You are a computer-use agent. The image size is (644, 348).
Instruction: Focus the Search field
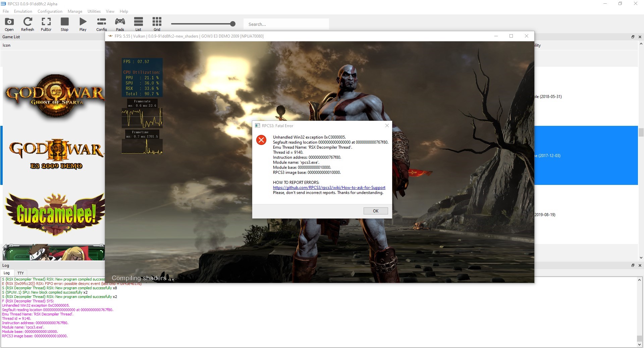pos(286,24)
